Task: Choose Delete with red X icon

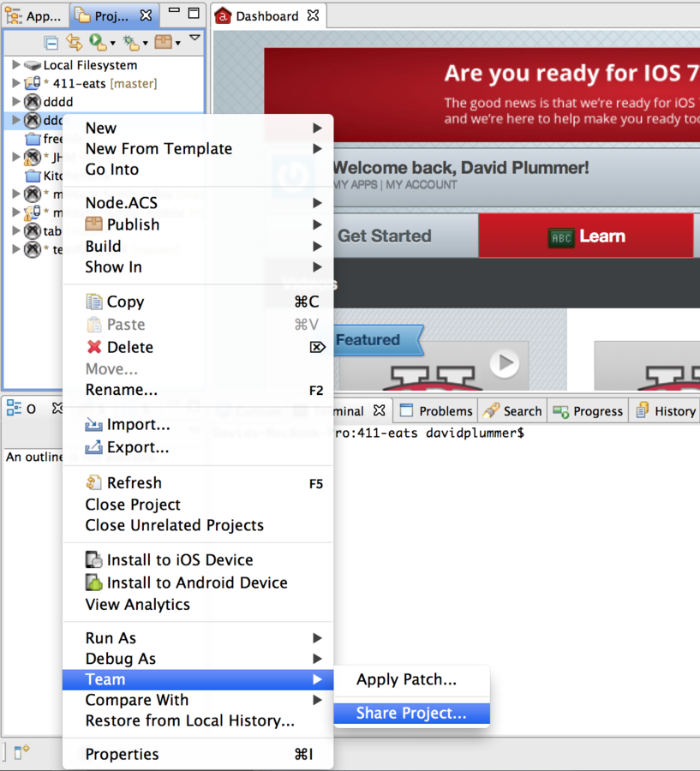Action: (198, 347)
